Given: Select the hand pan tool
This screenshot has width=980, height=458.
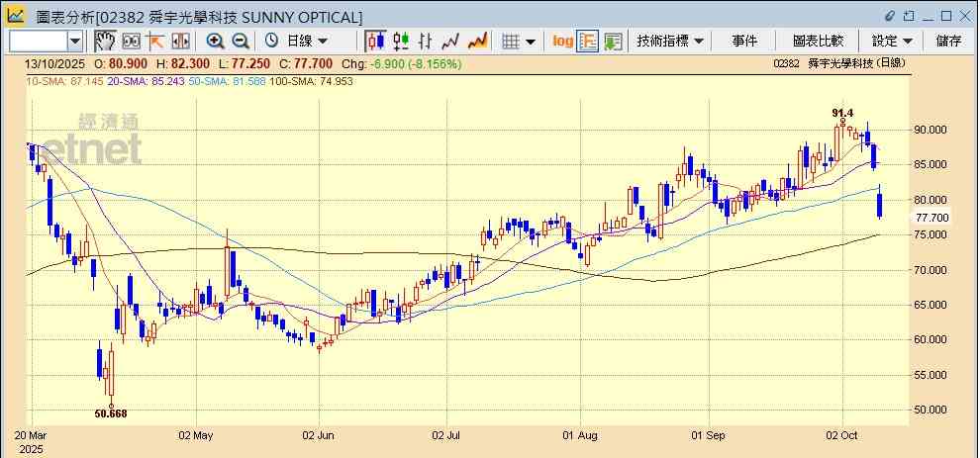Looking at the screenshot, I should [x=105, y=41].
